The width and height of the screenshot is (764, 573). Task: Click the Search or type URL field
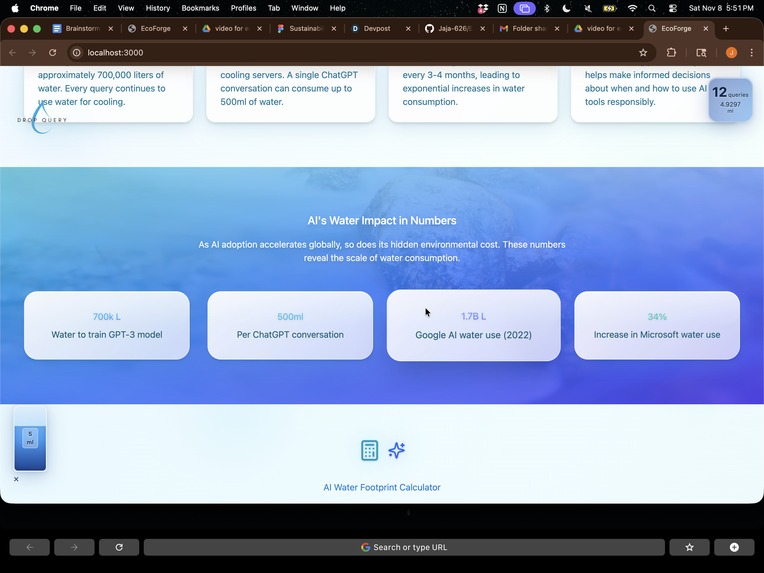(x=404, y=547)
